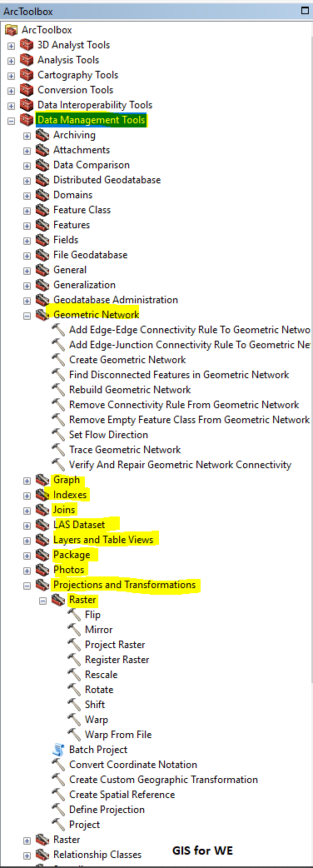Screen dimensions: 313x868
Task: Click the Data Interoperability Tools toolbox icon
Action: pyautogui.click(x=27, y=105)
